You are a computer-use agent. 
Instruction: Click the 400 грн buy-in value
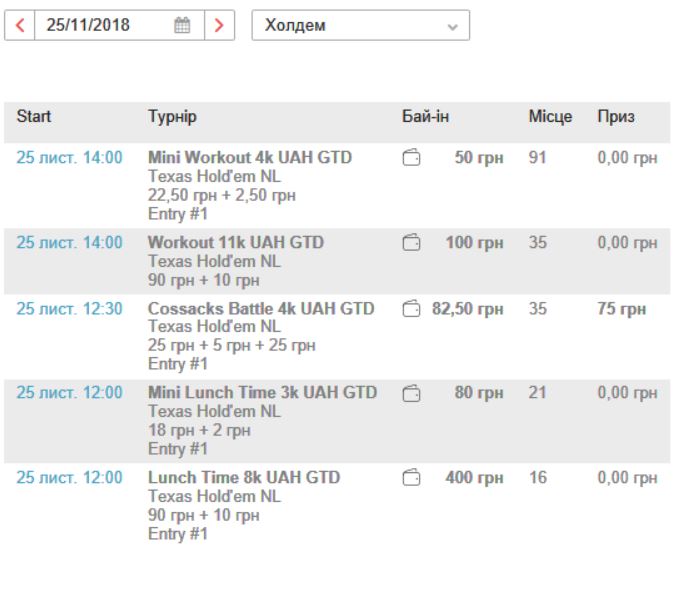tap(475, 477)
